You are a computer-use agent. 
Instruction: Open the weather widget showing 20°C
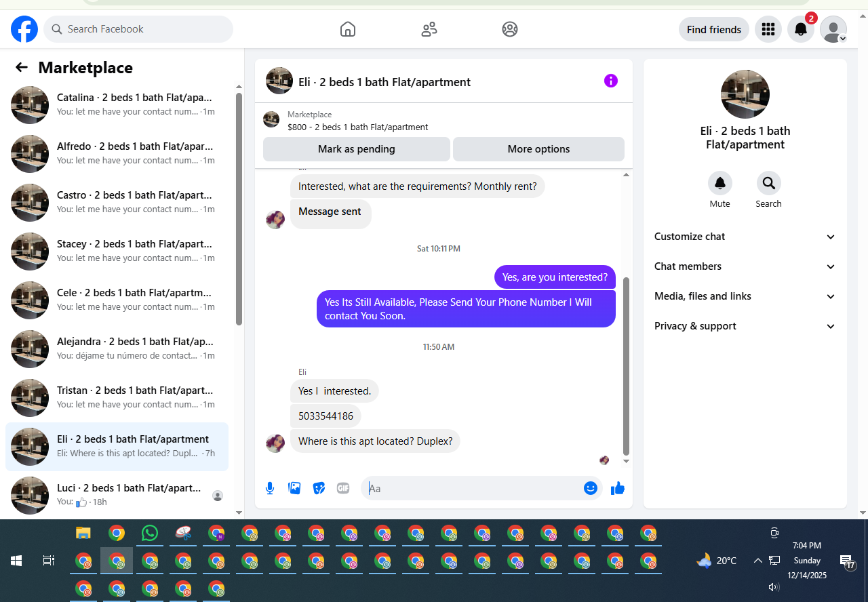click(x=717, y=561)
